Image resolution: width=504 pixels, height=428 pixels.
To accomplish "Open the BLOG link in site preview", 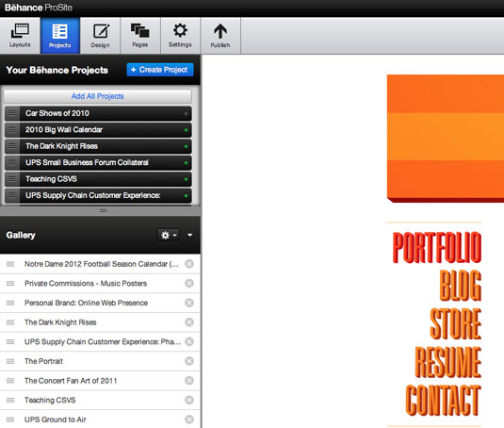I will pyautogui.click(x=461, y=286).
